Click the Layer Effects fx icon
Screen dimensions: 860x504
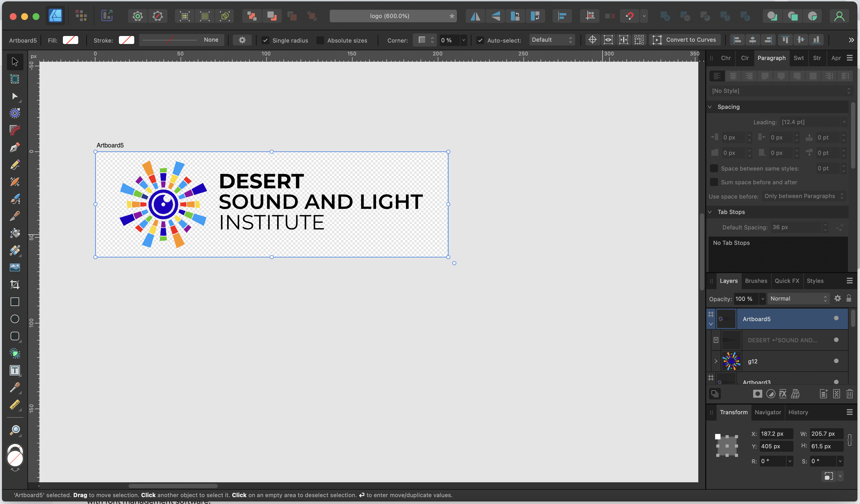[783, 394]
